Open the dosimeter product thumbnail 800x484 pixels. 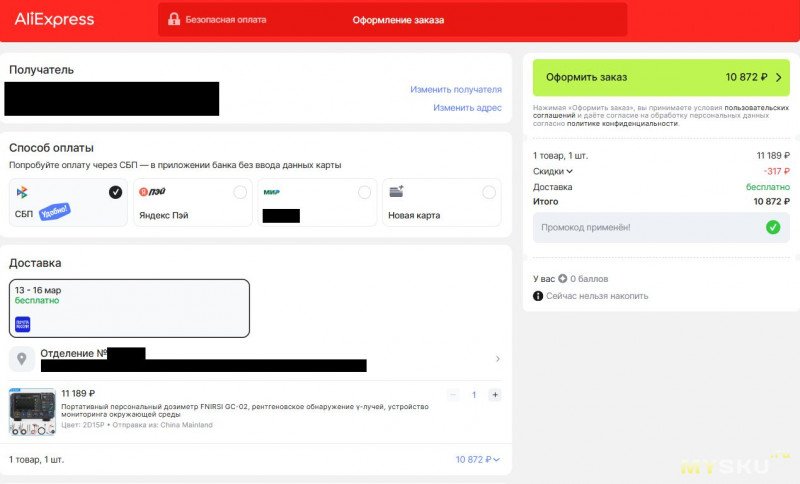[32, 412]
